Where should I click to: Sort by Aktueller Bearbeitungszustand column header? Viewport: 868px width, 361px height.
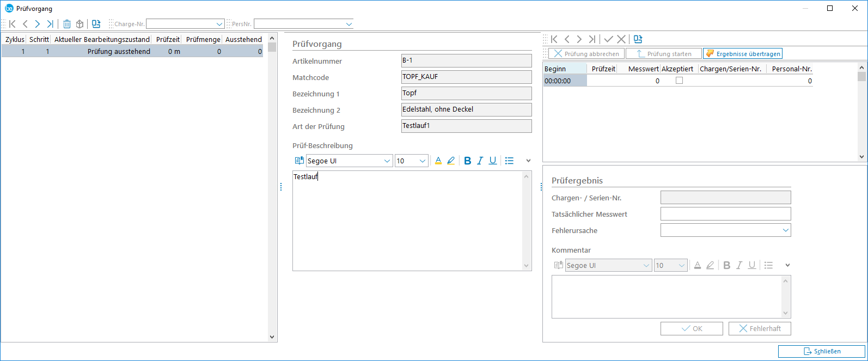point(102,39)
